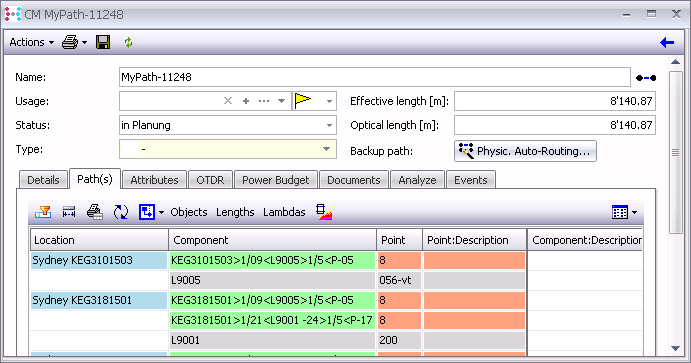The height and width of the screenshot is (363, 691).
Task: Open the flag dropdown arrow
Action: (x=329, y=101)
